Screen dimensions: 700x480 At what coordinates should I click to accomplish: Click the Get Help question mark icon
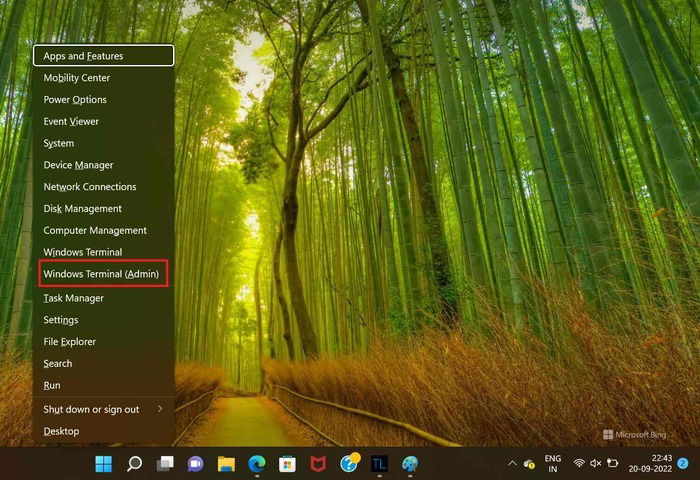click(349, 463)
